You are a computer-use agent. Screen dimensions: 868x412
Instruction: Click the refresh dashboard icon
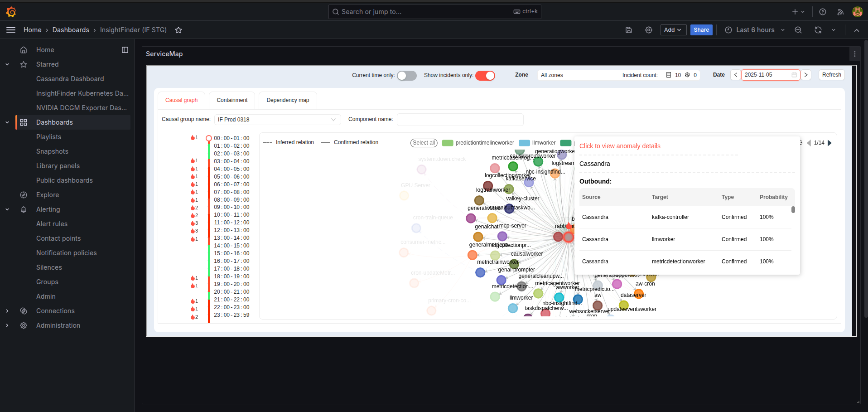[x=818, y=30]
